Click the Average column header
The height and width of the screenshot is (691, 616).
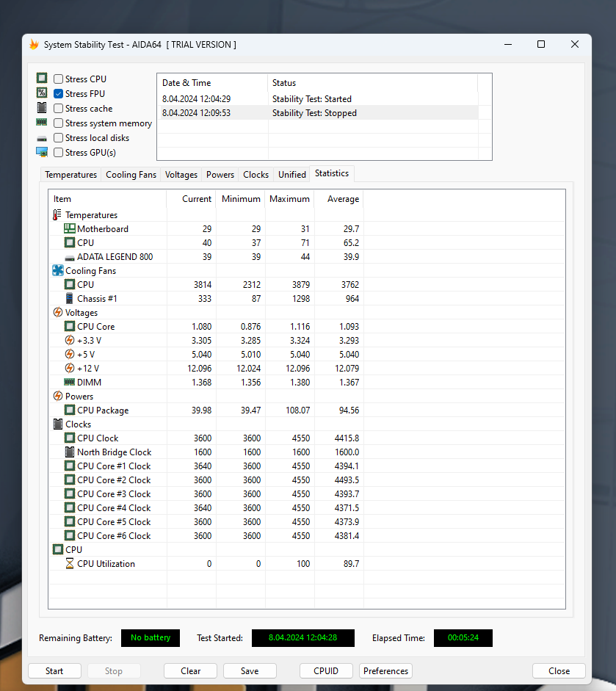tap(339, 199)
